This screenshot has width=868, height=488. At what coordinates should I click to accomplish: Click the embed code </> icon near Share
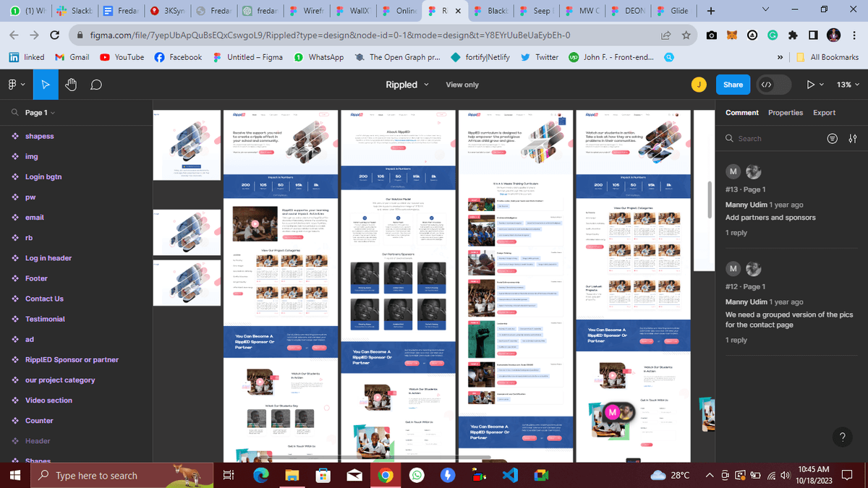click(767, 85)
